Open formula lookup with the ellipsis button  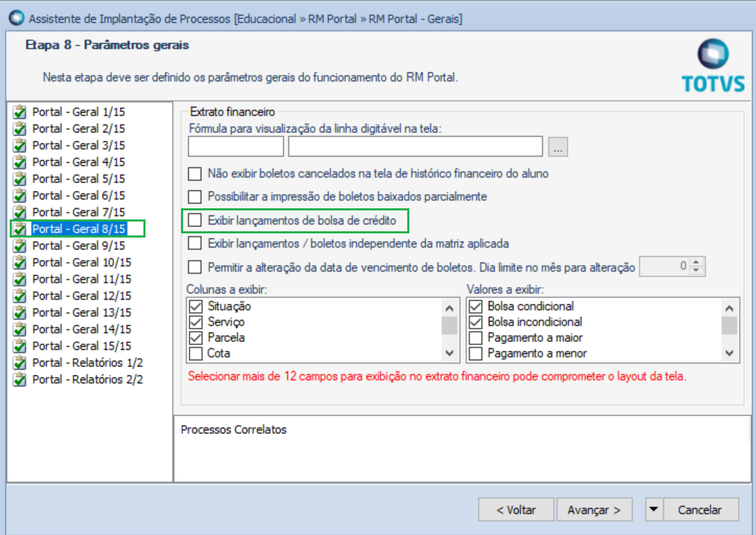(558, 147)
